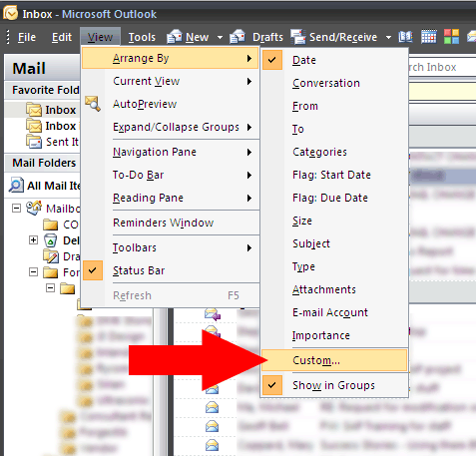Viewport: 476px width, 456px height.
Task: Click the Calendar toolbar icon
Action: coord(429,37)
